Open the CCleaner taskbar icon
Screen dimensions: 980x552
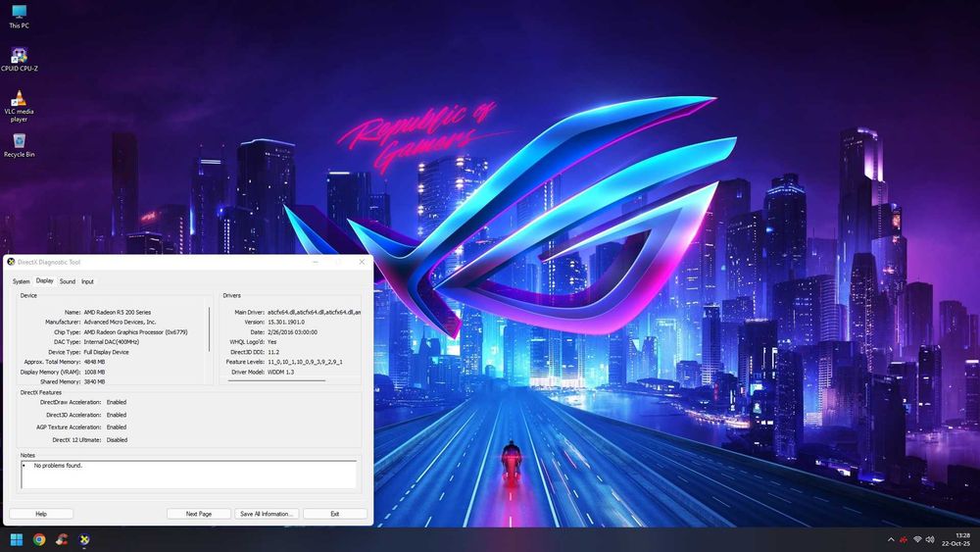61,539
